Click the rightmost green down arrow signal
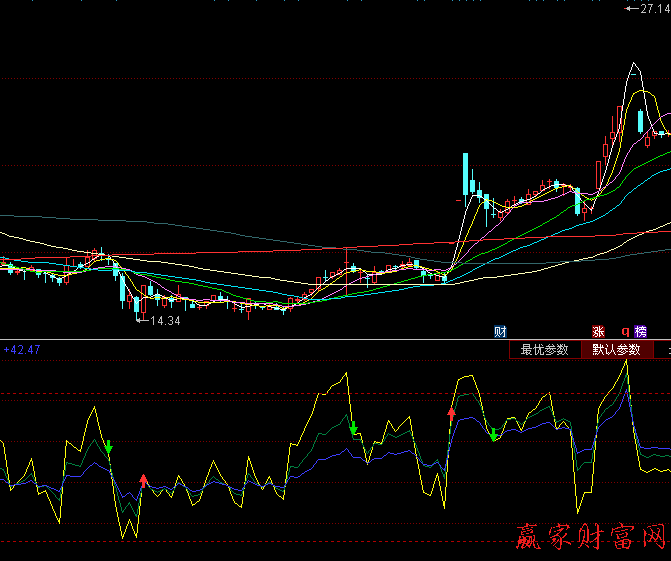The width and height of the screenshot is (671, 561). pos(493,433)
